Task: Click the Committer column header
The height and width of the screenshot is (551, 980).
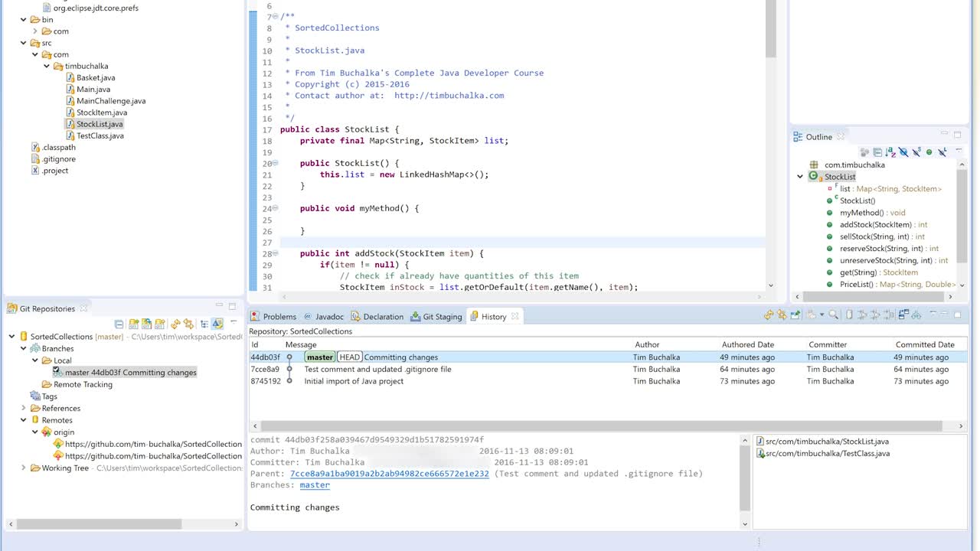Action: (828, 344)
